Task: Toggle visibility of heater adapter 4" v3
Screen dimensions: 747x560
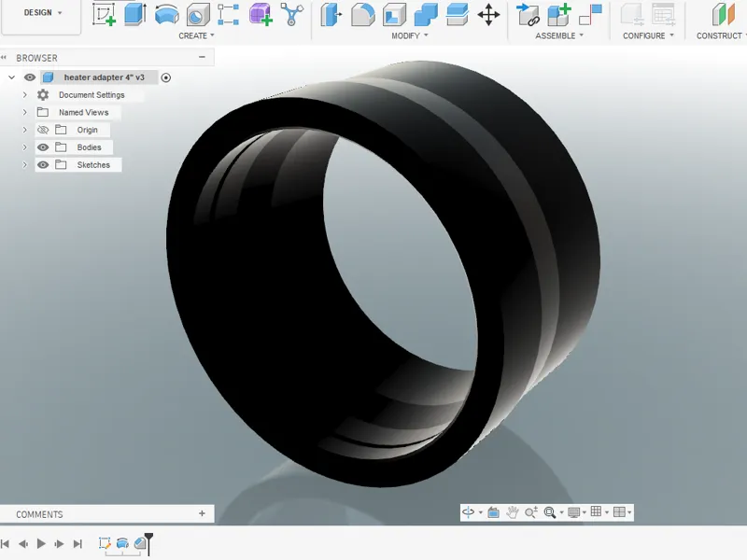Action: [30, 77]
